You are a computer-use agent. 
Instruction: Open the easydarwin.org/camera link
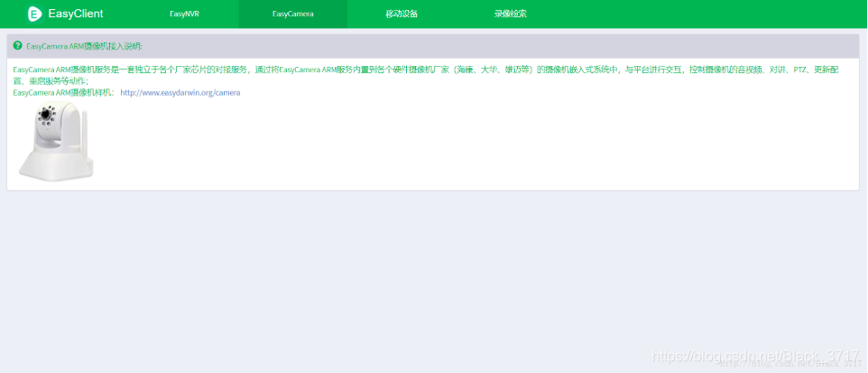[x=180, y=92]
